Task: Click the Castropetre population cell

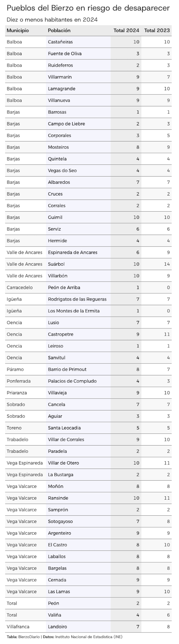Action: (x=61, y=335)
